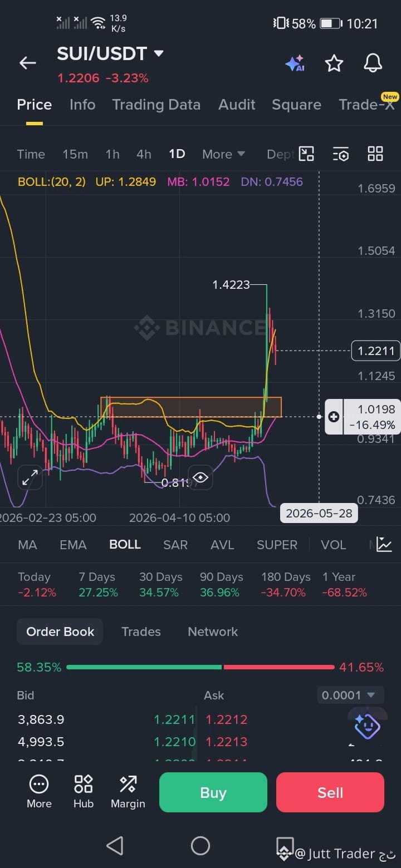401x868 pixels.
Task: Tap the crosshair plus price marker
Action: point(334,417)
